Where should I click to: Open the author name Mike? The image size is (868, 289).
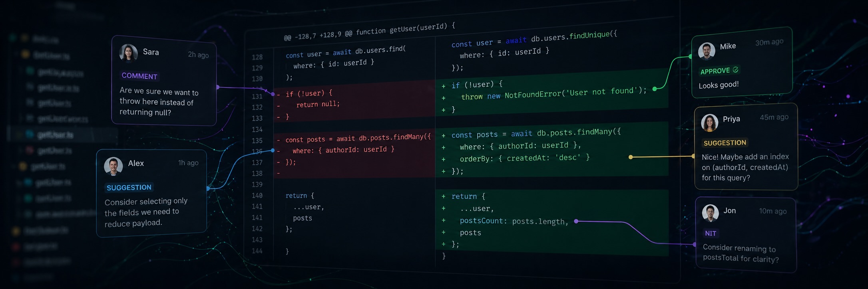pos(728,46)
